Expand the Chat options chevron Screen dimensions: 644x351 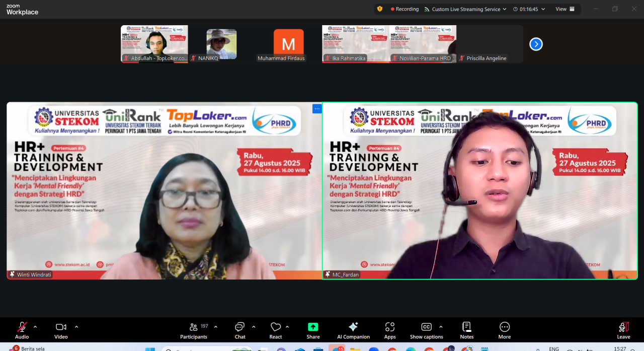[x=254, y=327]
